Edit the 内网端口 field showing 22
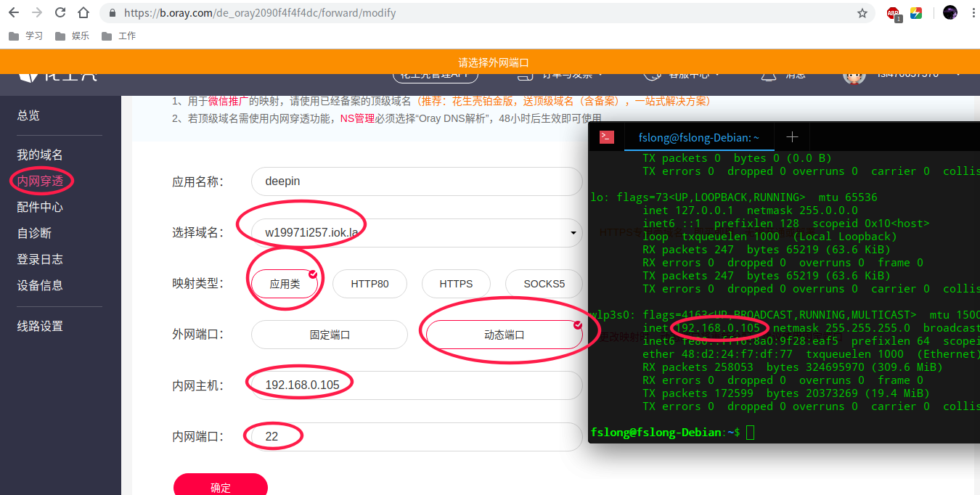 (x=417, y=436)
